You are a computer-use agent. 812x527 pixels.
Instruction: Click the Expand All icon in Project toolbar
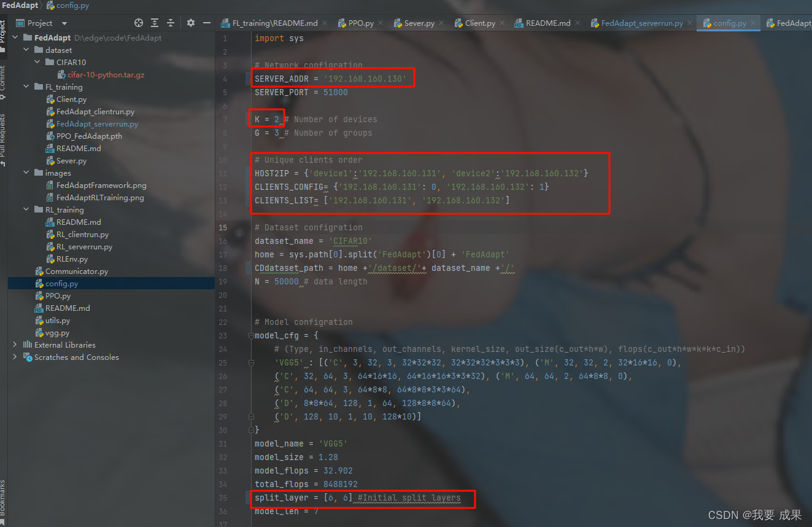click(155, 23)
